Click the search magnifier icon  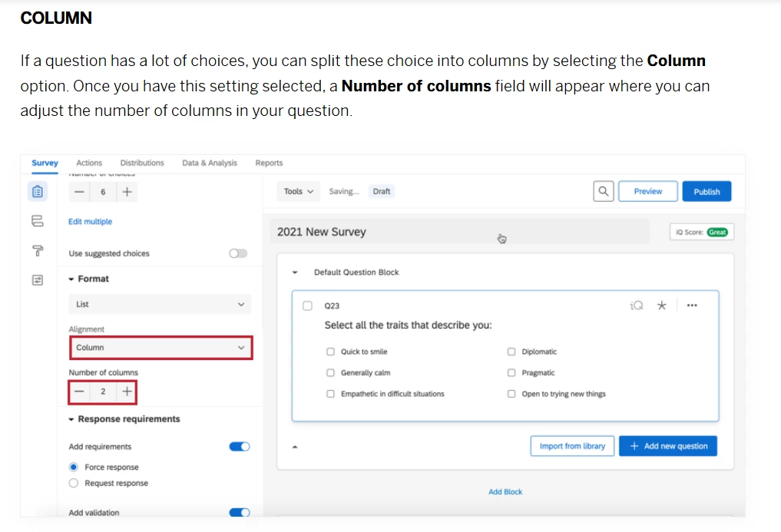(x=604, y=191)
